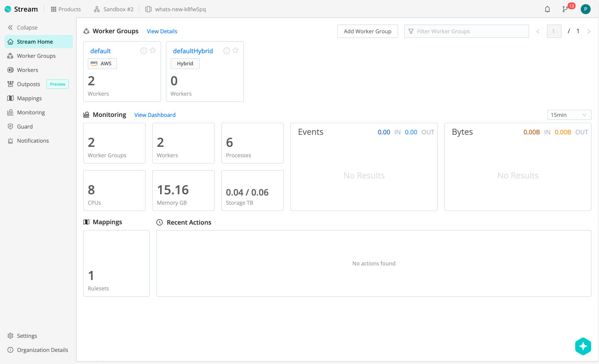
Task: Open the Guard sidebar item
Action: tap(25, 126)
